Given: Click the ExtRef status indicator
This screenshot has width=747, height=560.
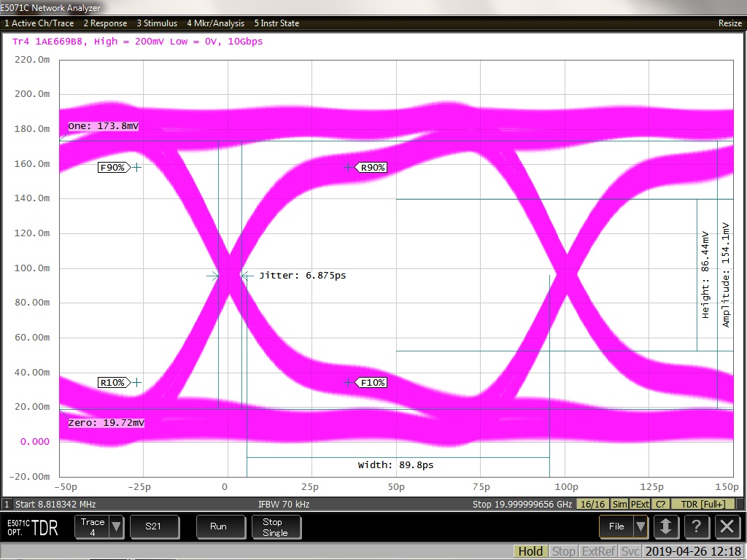Looking at the screenshot, I should pos(598,551).
